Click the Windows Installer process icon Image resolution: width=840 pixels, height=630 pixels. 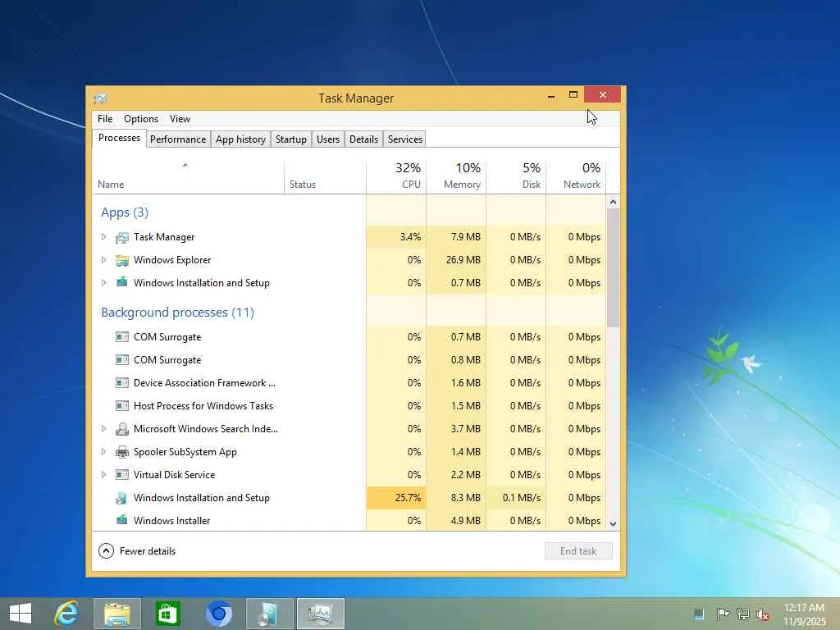122,519
